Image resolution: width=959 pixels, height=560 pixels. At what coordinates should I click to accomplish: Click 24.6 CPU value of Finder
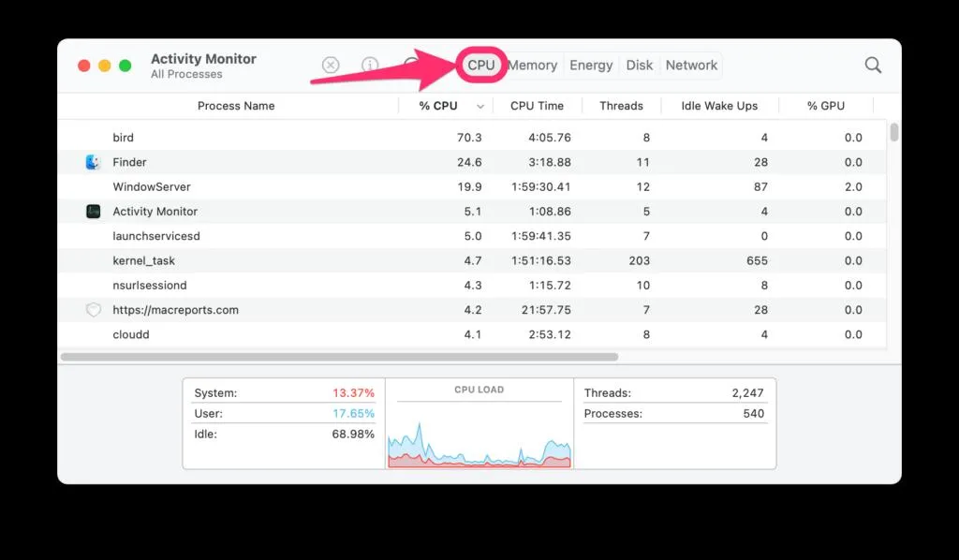[469, 162]
